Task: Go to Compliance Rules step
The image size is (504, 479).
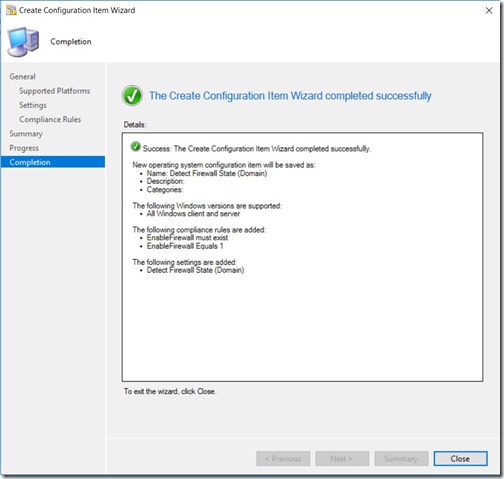Action: coord(50,119)
